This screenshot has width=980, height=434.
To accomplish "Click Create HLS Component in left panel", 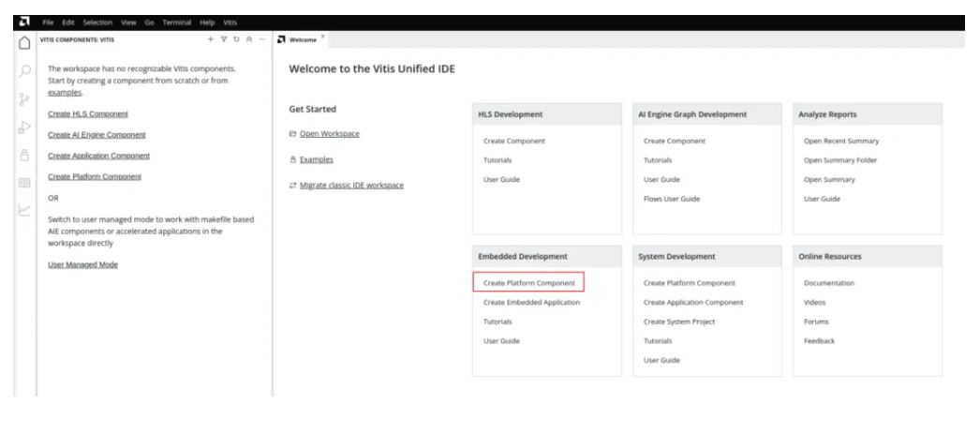I will (87, 113).
